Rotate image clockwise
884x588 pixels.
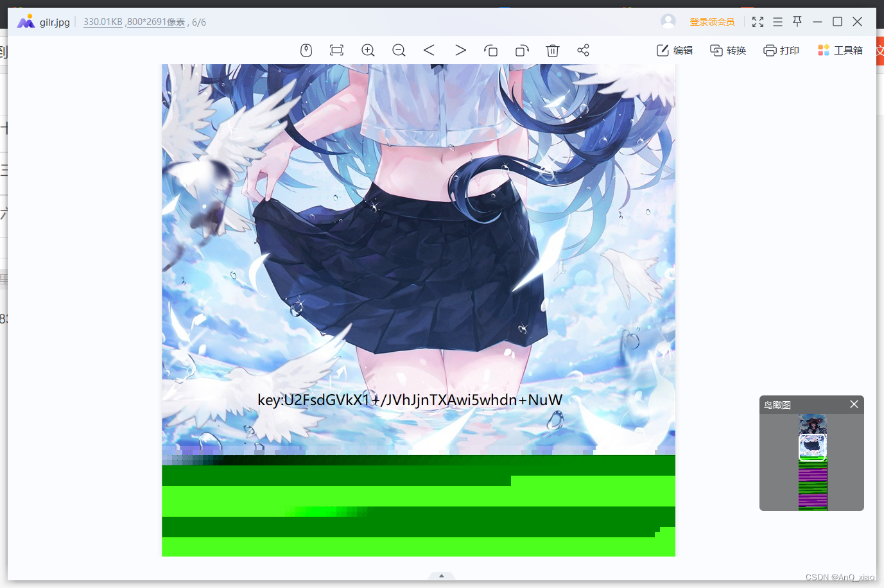point(522,50)
